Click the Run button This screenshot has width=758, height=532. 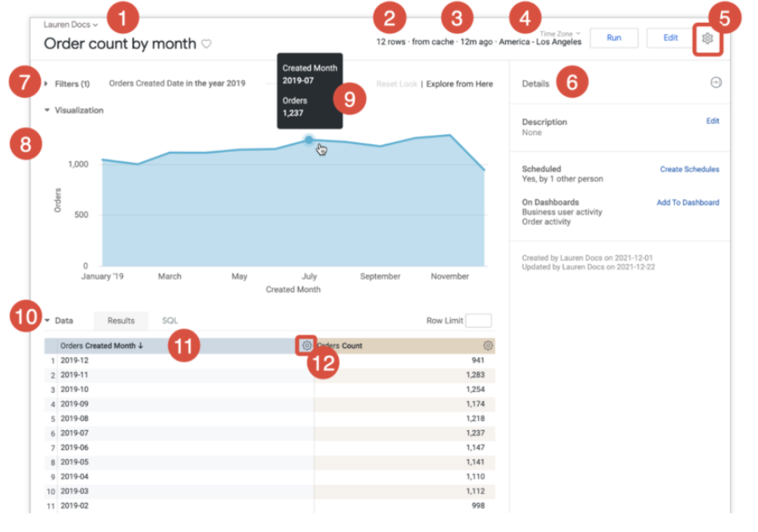pos(614,37)
